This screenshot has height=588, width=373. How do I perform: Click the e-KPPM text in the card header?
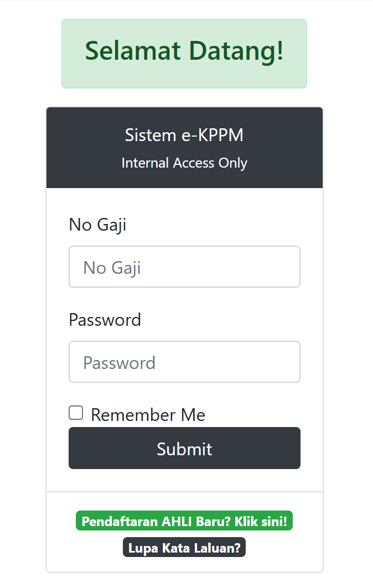(x=212, y=135)
